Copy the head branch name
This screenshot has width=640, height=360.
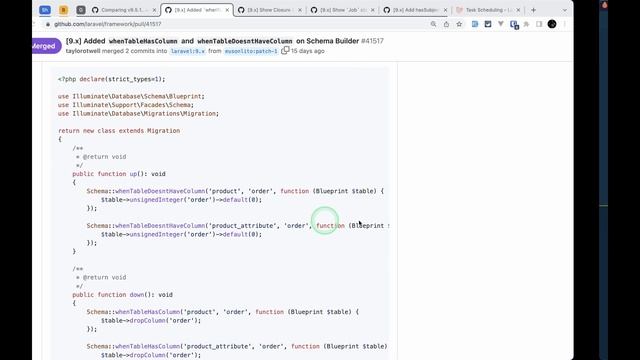tap(285, 51)
